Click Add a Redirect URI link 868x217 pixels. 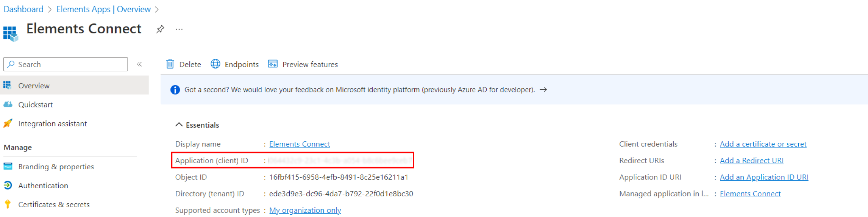coord(751,161)
